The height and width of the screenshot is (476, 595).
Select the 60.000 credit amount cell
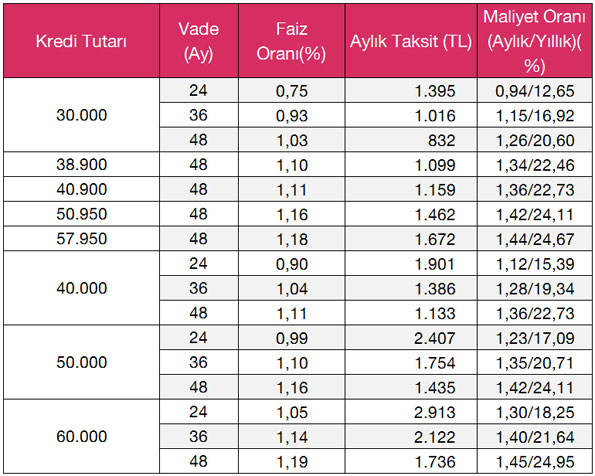82,437
